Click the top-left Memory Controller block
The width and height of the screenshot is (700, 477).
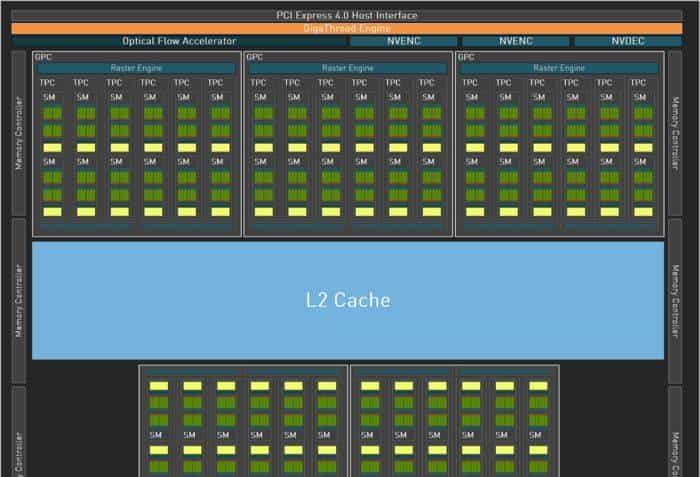(x=18, y=132)
